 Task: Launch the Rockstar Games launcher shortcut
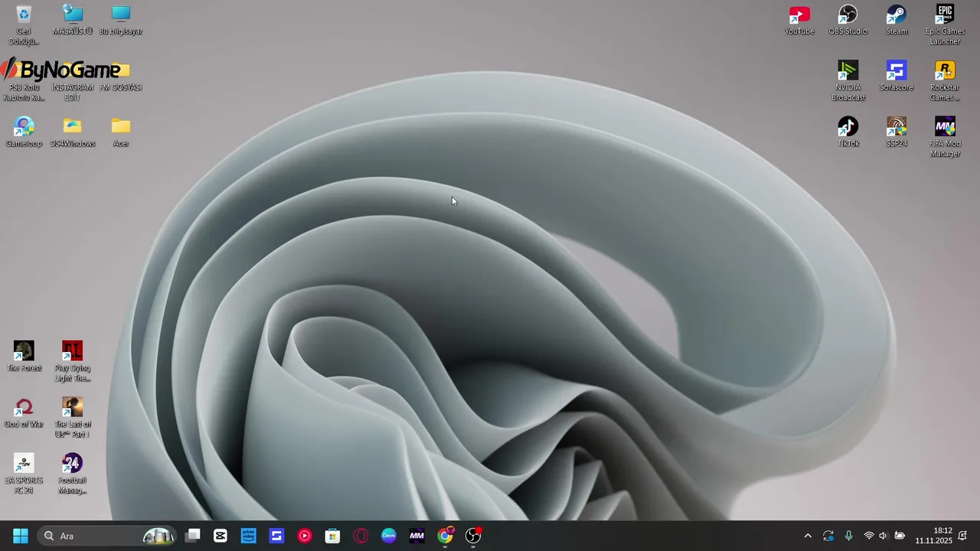[945, 80]
